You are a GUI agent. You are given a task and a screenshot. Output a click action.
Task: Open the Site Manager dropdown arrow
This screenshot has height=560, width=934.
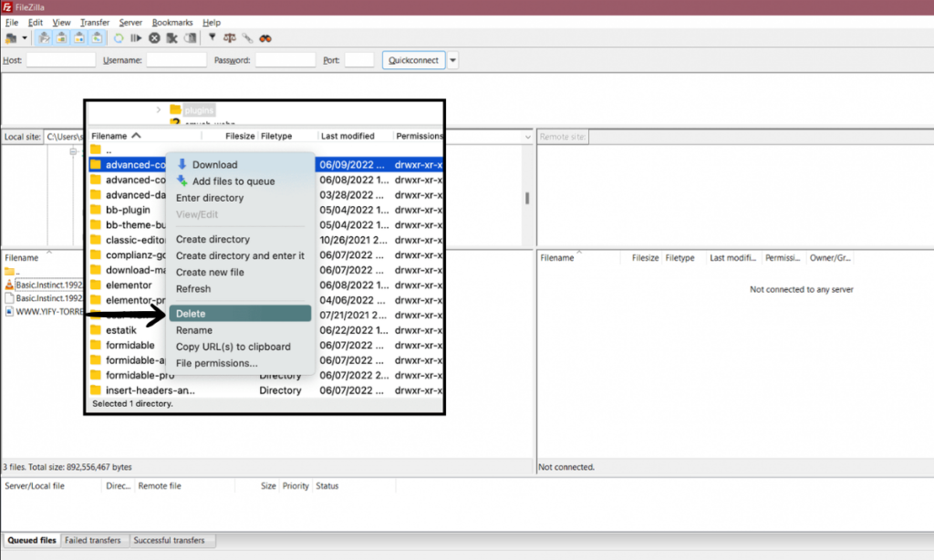(x=25, y=38)
